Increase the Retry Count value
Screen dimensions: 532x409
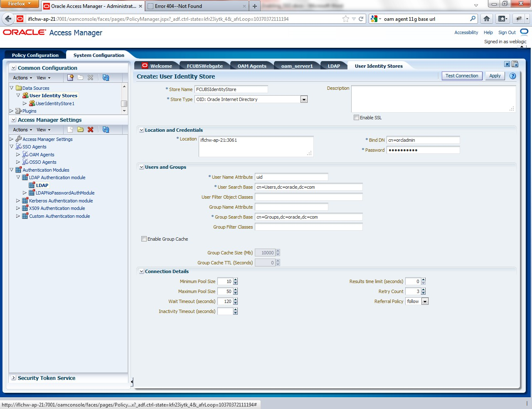pyautogui.click(x=424, y=290)
